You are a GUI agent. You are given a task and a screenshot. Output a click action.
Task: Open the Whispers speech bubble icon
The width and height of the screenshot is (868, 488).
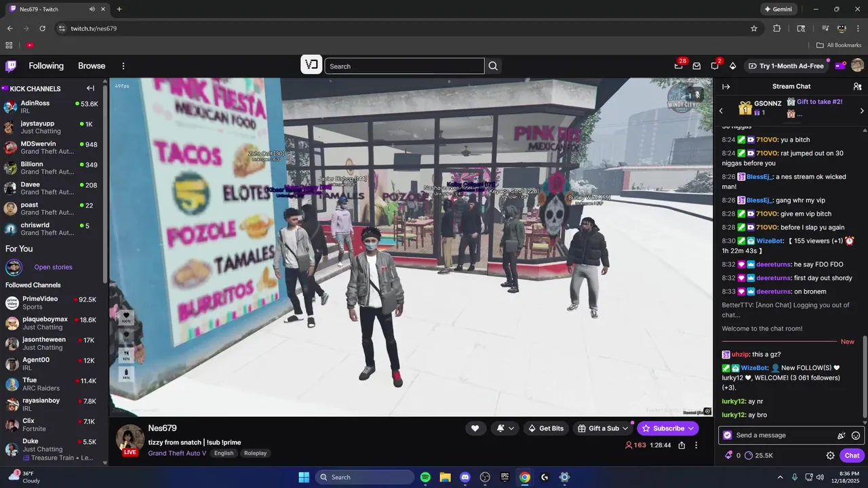[x=715, y=66]
